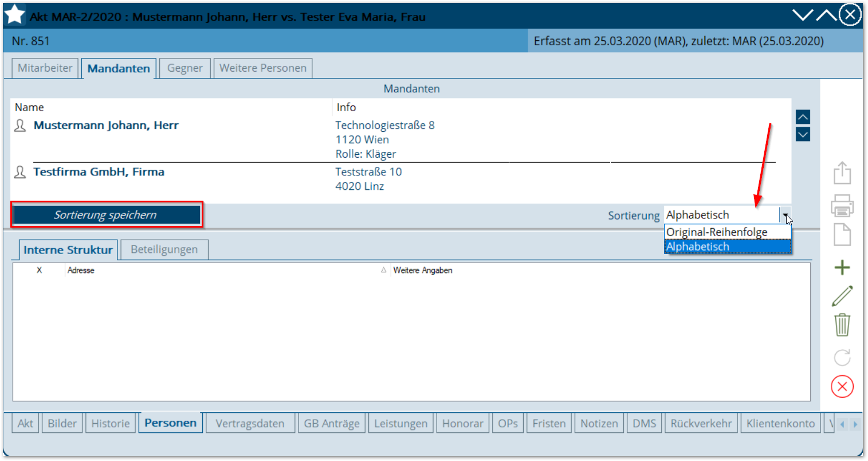Viewport: 868px width, 461px height.
Task: Open the OPs bottom tab
Action: click(x=508, y=423)
